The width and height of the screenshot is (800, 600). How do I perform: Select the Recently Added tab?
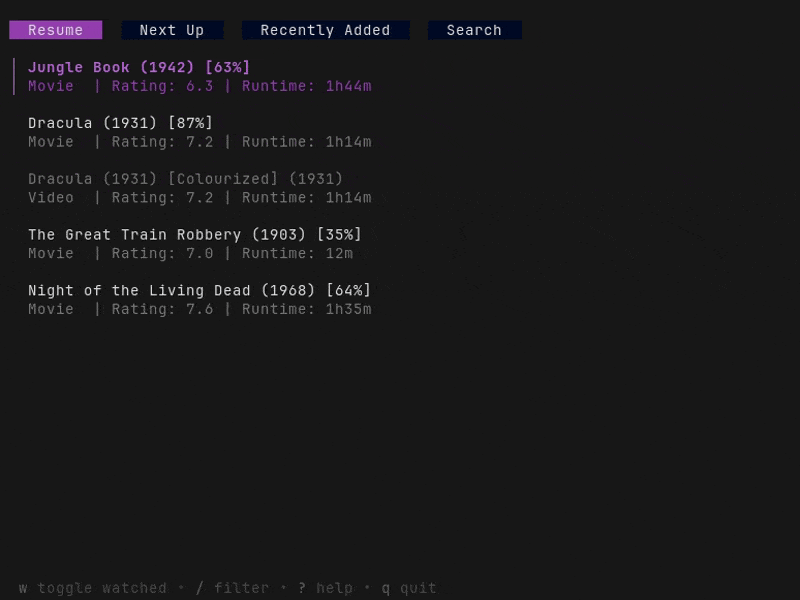pyautogui.click(x=325, y=30)
